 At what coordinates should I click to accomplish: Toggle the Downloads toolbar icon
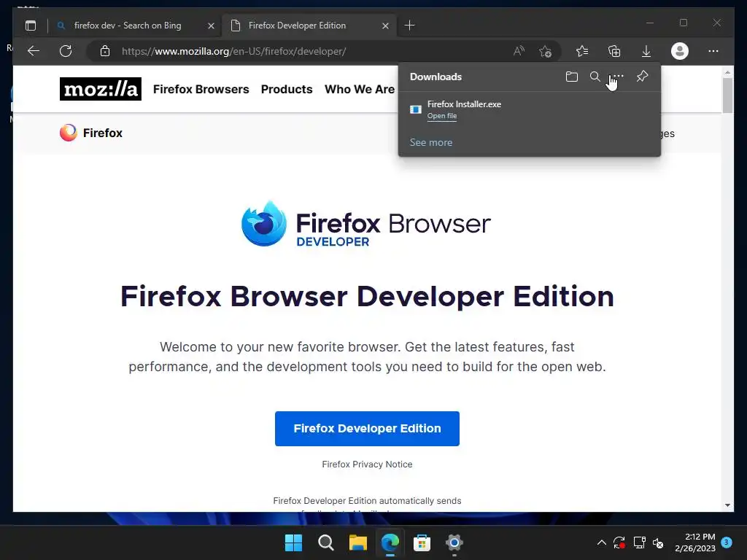[646, 51]
